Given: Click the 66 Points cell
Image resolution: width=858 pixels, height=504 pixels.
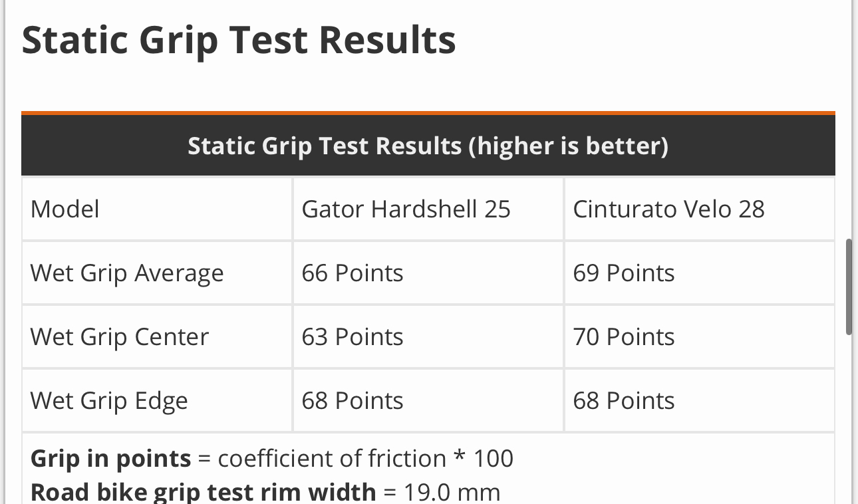Looking at the screenshot, I should pos(353,273).
